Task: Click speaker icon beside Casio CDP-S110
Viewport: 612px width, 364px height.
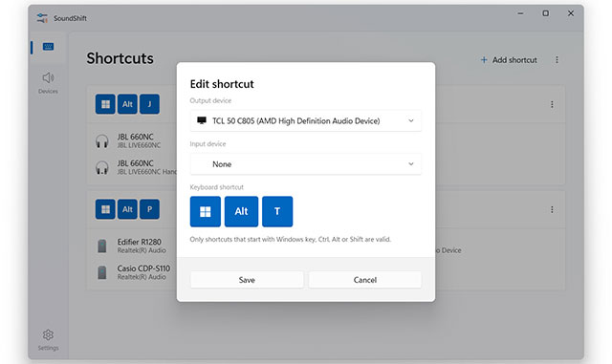Action: pyautogui.click(x=102, y=272)
